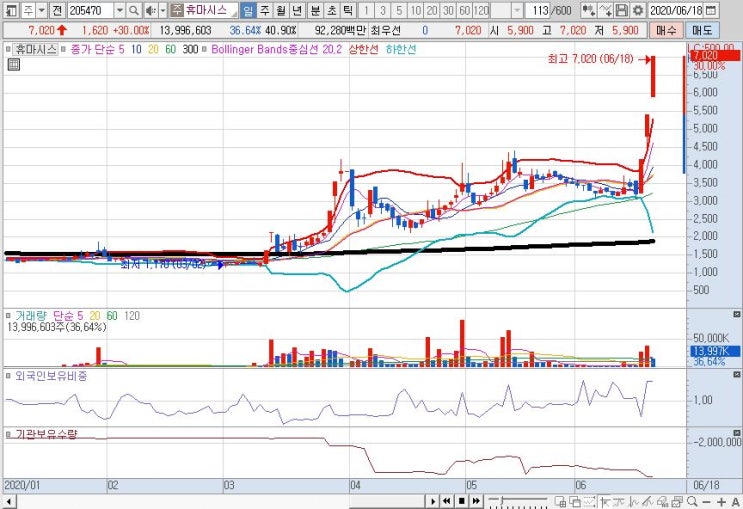
Task: Open chart settings gear icon
Action: (638, 10)
